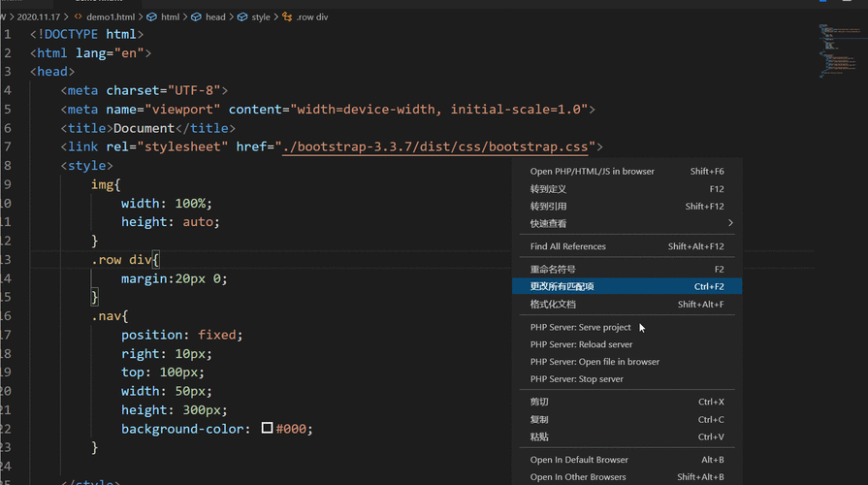Select 重命名符号 menu entry
868x485 pixels.
(627, 269)
